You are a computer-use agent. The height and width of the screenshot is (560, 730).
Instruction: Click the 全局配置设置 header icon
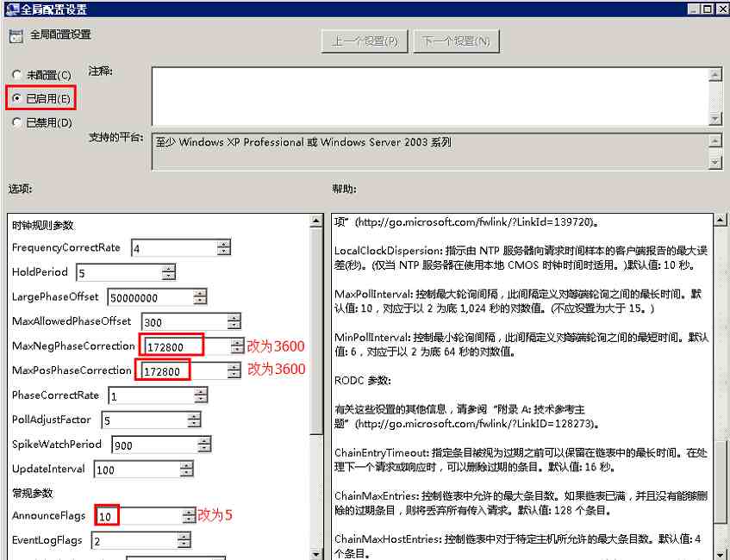coord(15,37)
